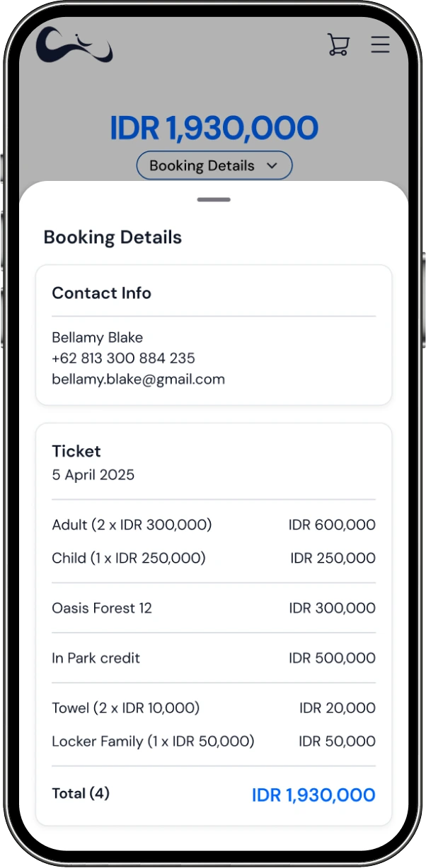The width and height of the screenshot is (426, 868).
Task: Click the Adult (2 x IDR 300,000) row
Action: [132, 524]
